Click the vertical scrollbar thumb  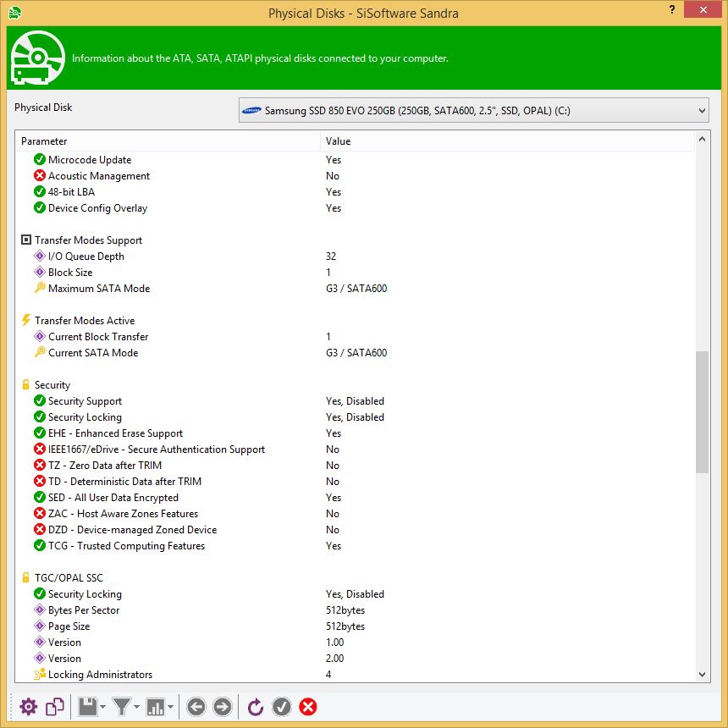point(702,412)
